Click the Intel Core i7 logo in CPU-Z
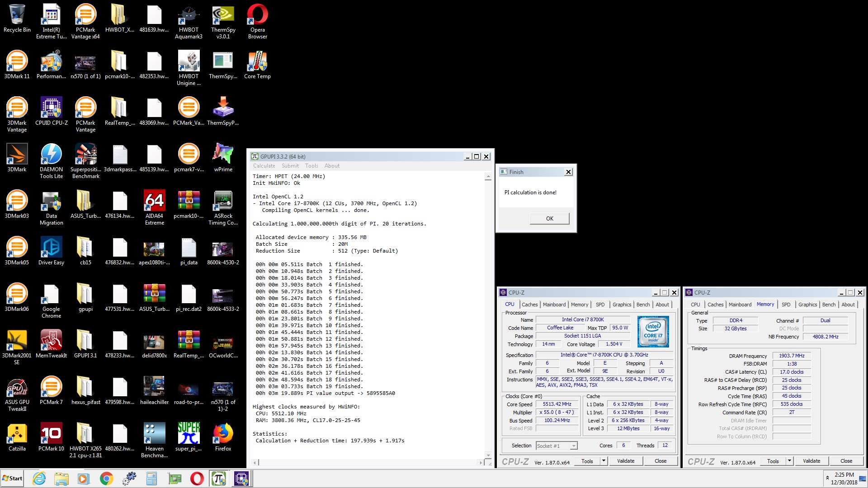 pyautogui.click(x=653, y=332)
